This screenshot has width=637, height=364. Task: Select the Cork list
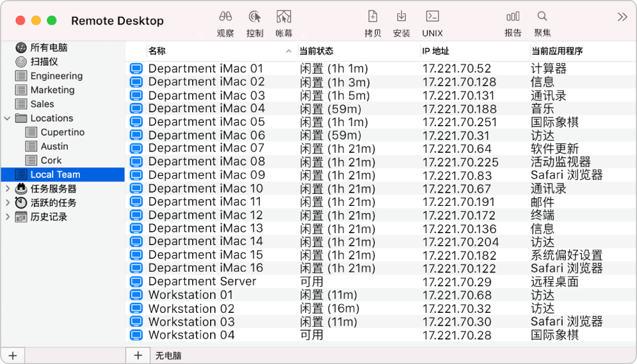51,160
